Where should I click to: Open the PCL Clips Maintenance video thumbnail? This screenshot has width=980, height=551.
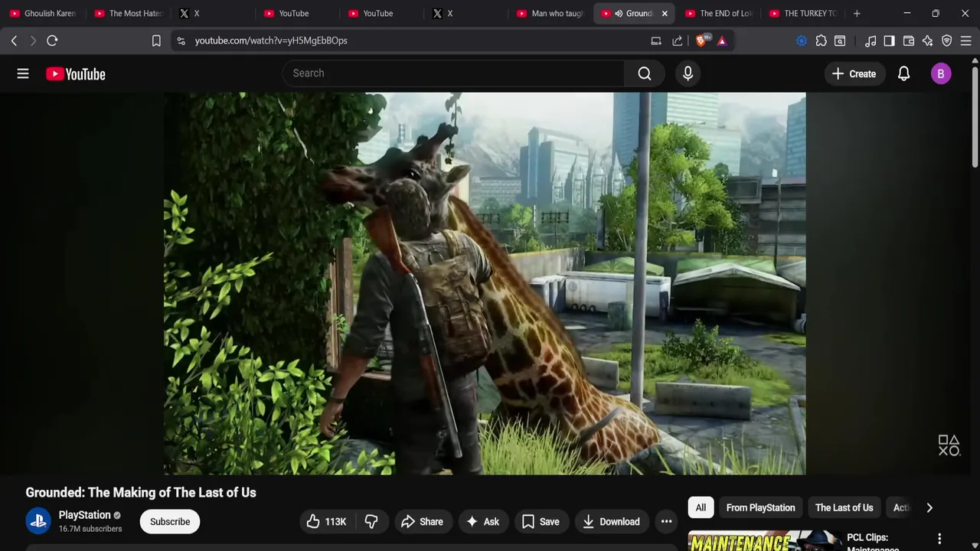click(x=764, y=541)
